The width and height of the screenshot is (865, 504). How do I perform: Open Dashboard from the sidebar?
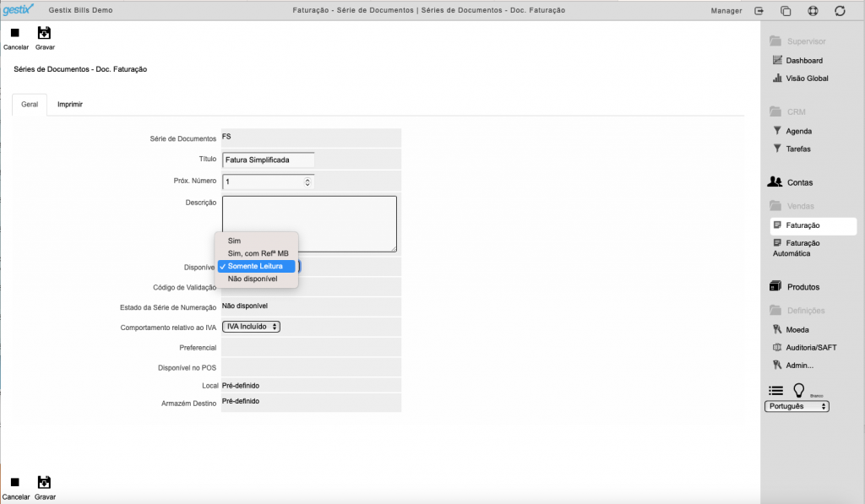click(x=804, y=61)
